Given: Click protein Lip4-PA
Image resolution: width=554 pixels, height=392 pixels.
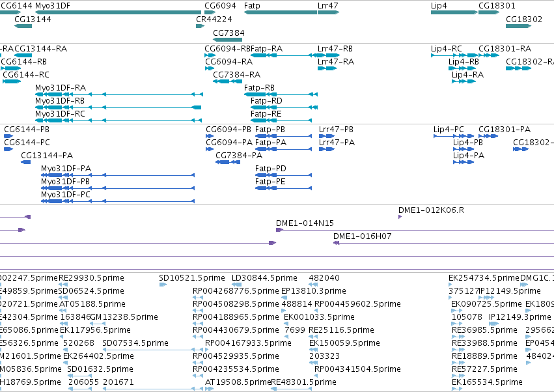Looking at the screenshot, I should 464,162.
